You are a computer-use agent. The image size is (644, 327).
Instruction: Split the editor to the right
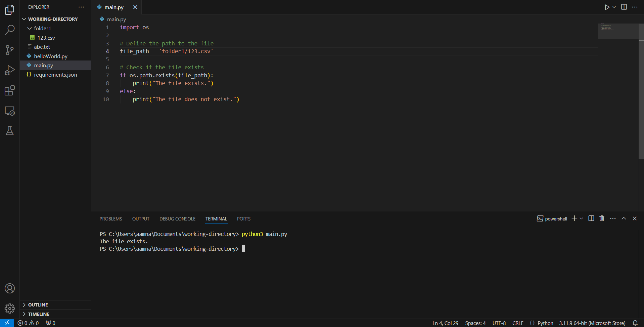[624, 7]
